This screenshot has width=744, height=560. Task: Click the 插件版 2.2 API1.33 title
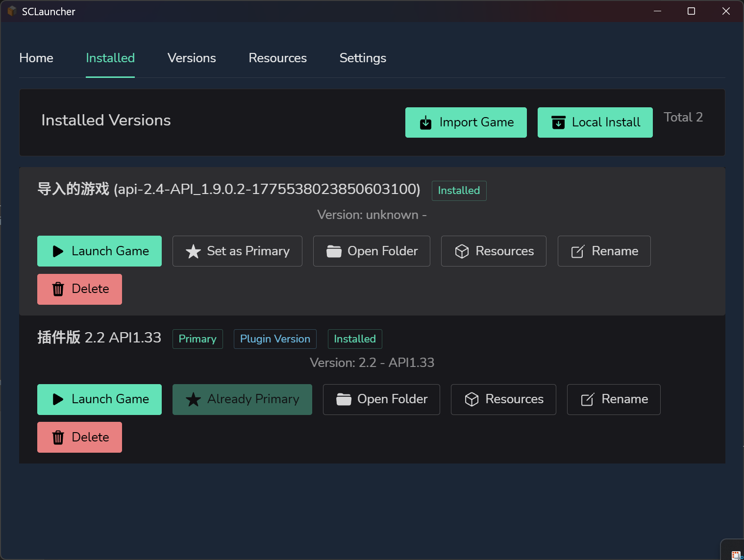[x=99, y=337]
